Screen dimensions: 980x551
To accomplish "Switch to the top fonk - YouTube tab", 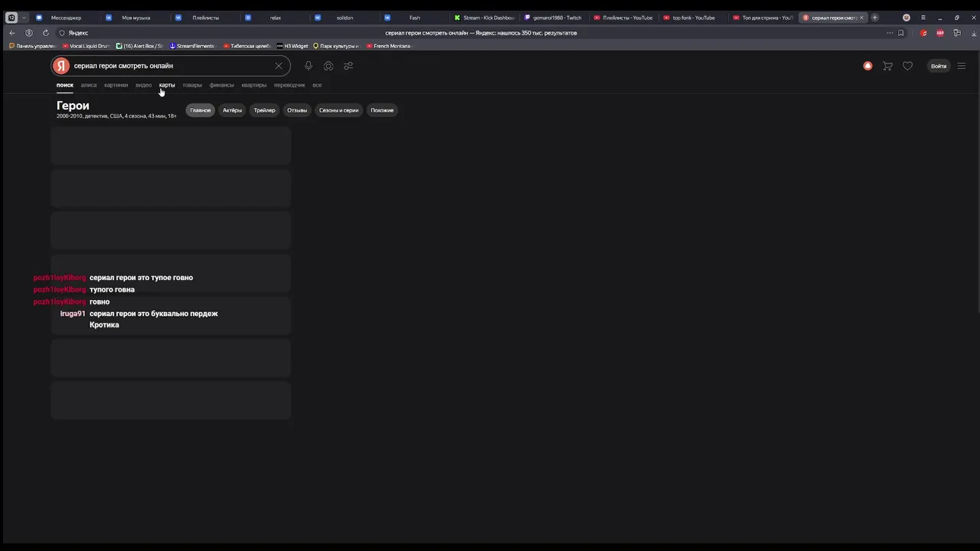I will (x=692, y=18).
